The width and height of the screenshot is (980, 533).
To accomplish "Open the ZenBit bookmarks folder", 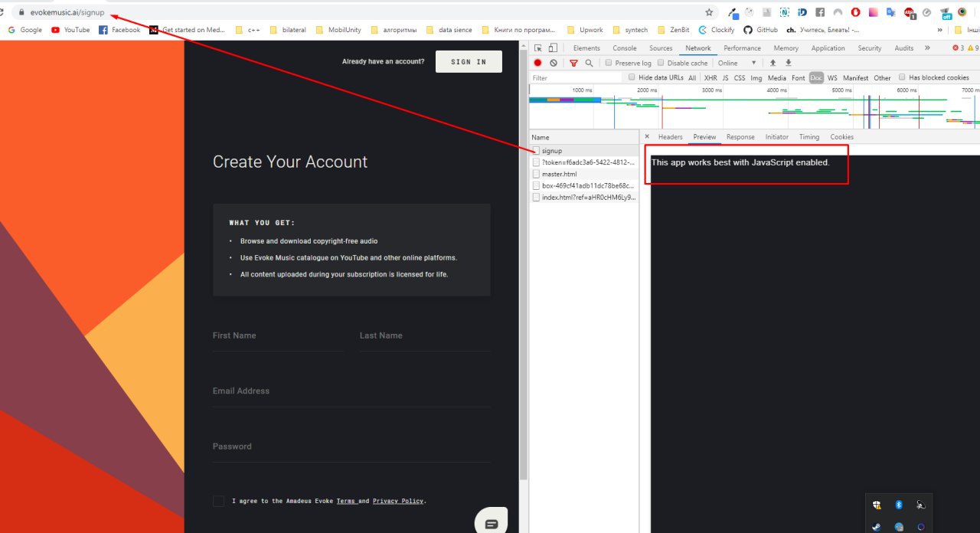I will pyautogui.click(x=672, y=30).
